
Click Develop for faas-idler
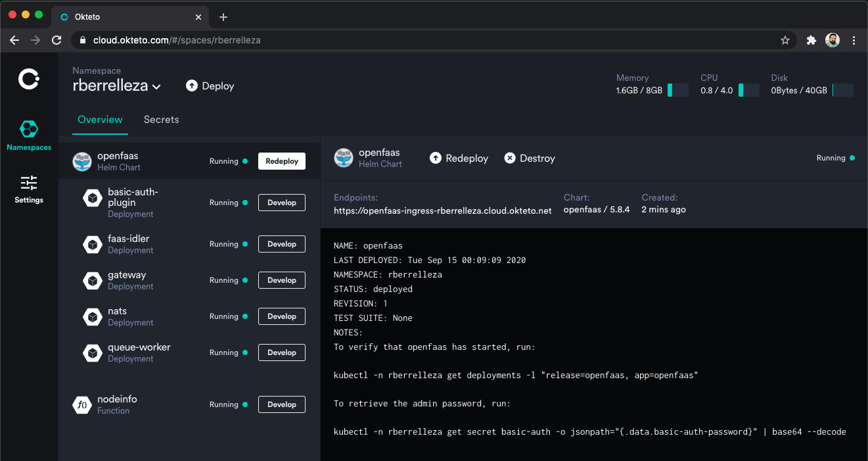pos(282,244)
